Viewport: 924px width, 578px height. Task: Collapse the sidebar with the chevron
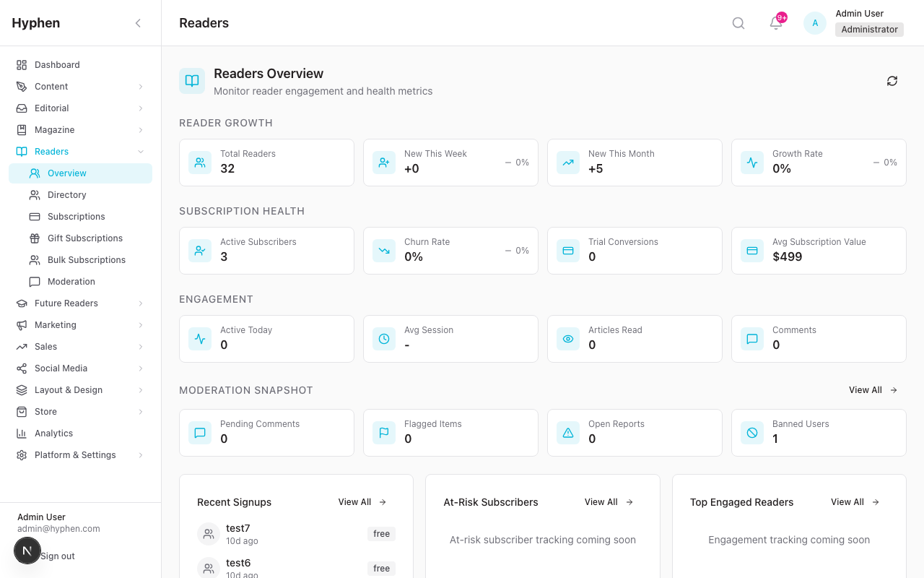138,22
